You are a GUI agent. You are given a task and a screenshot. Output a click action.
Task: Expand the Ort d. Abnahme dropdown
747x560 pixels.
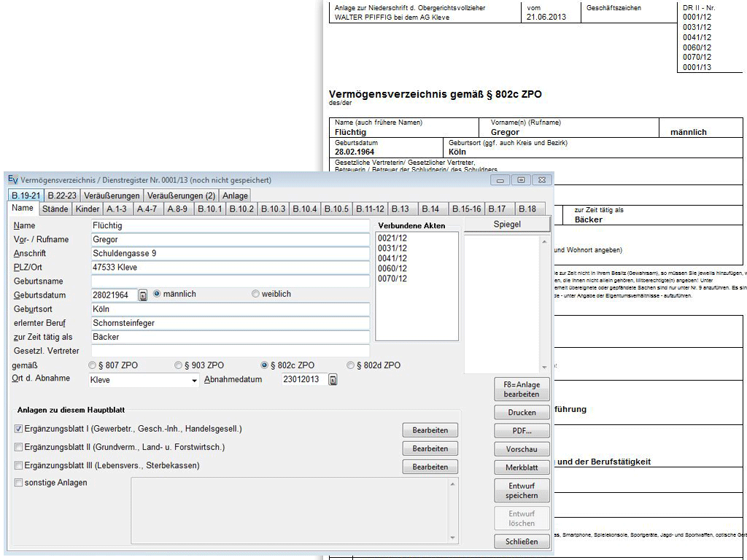click(194, 381)
